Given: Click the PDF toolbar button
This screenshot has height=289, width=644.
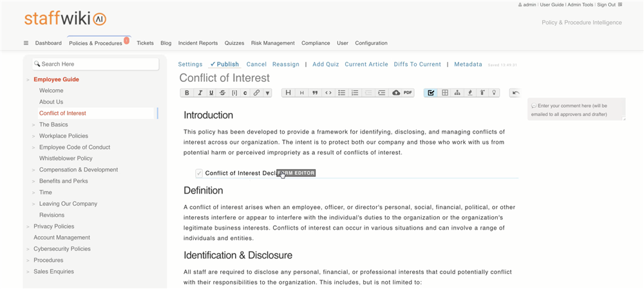Looking at the screenshot, I should [x=408, y=93].
